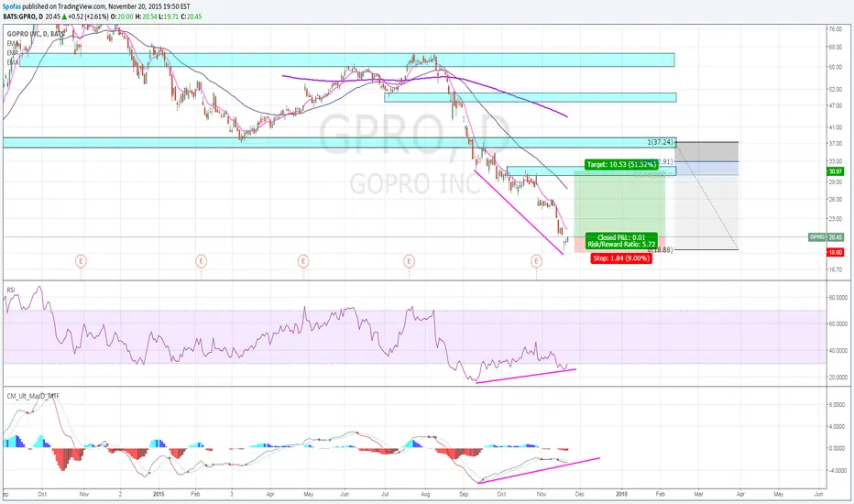Click the green up-triangle price change icon
The image size is (854, 504).
pyautogui.click(x=64, y=16)
